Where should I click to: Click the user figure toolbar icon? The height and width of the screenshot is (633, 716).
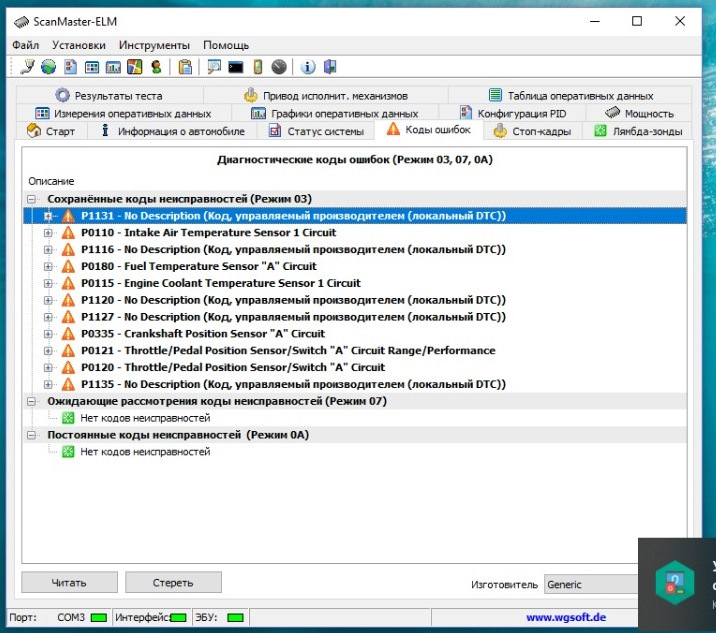pyautogui.click(x=156, y=67)
